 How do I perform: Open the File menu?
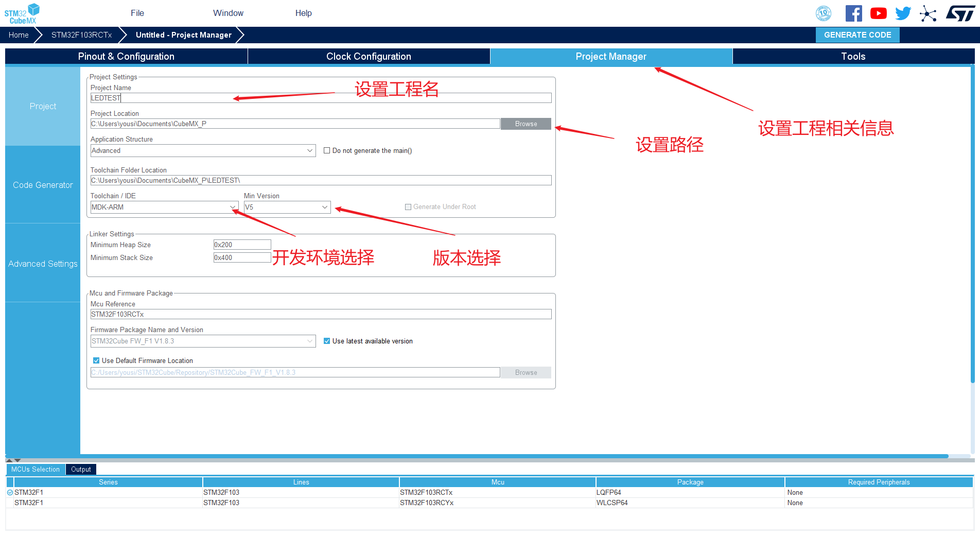click(x=137, y=13)
